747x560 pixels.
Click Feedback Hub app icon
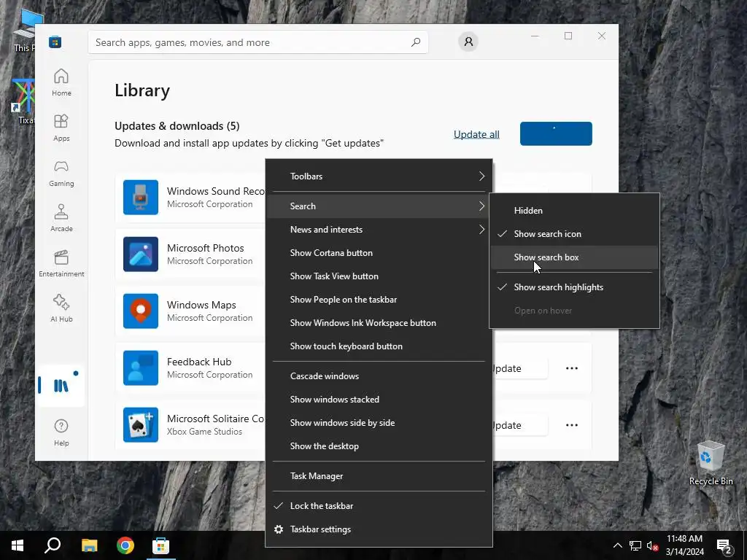click(x=141, y=367)
